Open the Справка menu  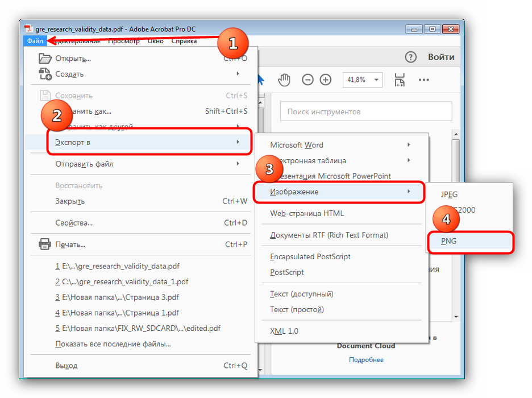184,41
